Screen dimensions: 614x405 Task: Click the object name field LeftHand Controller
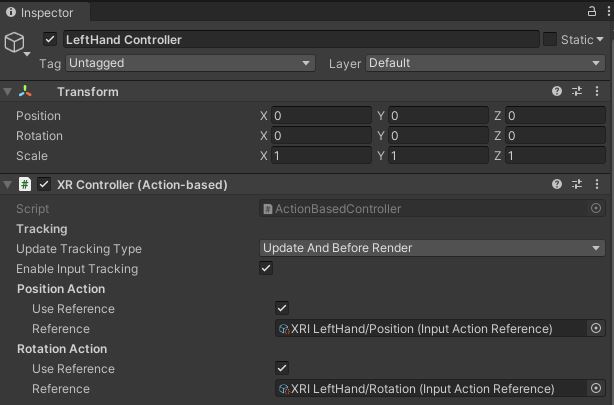301,40
